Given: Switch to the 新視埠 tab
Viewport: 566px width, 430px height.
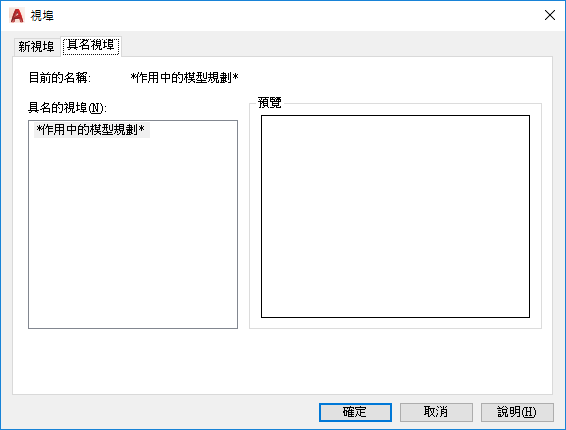Looking at the screenshot, I should click(36, 47).
